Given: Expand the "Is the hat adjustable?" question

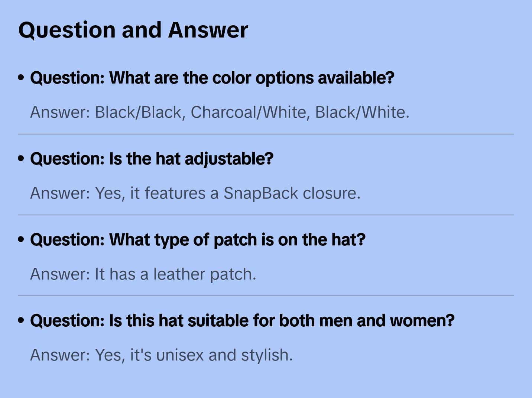Looking at the screenshot, I should [x=152, y=159].
